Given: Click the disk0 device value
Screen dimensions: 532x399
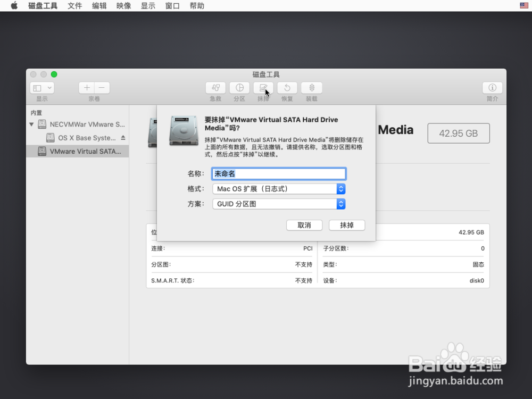Looking at the screenshot, I should [477, 280].
